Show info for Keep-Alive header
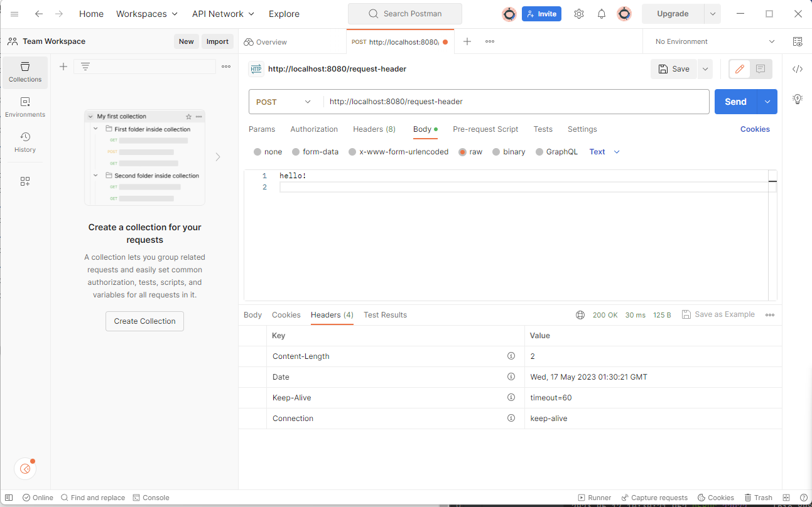The height and width of the screenshot is (507, 812). click(511, 397)
